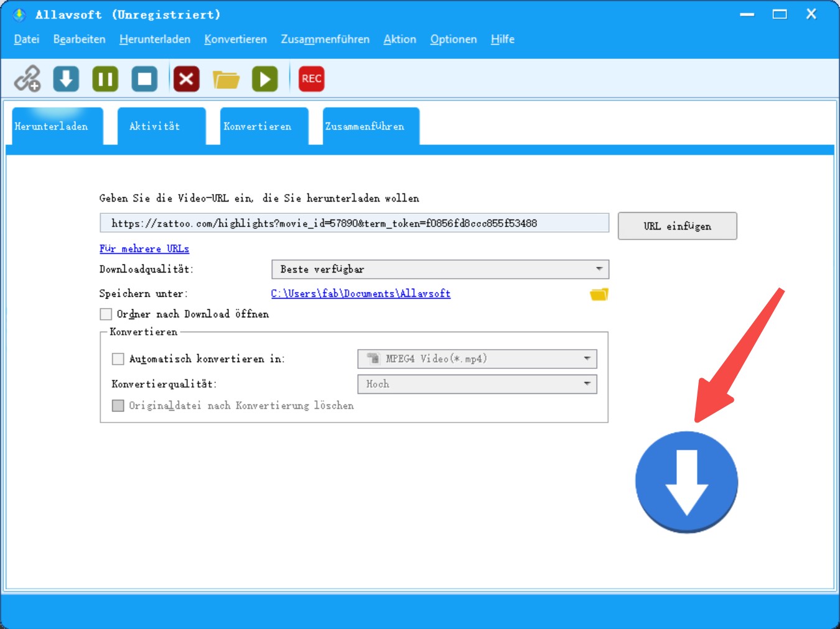Image resolution: width=840 pixels, height=629 pixels.
Task: Open the Konvertierqualität Hoch dropdown
Action: point(477,384)
